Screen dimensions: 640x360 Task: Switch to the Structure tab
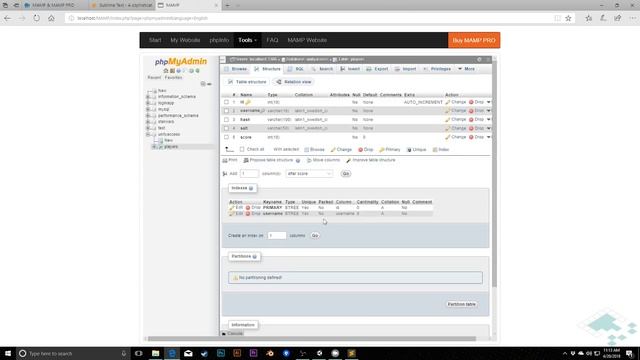pyautogui.click(x=267, y=69)
